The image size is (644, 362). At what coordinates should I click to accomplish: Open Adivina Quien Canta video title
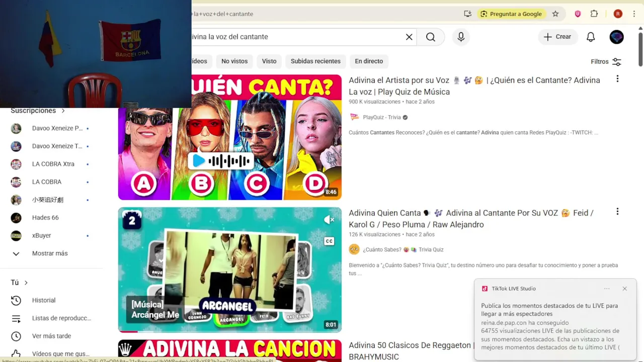[471, 219]
